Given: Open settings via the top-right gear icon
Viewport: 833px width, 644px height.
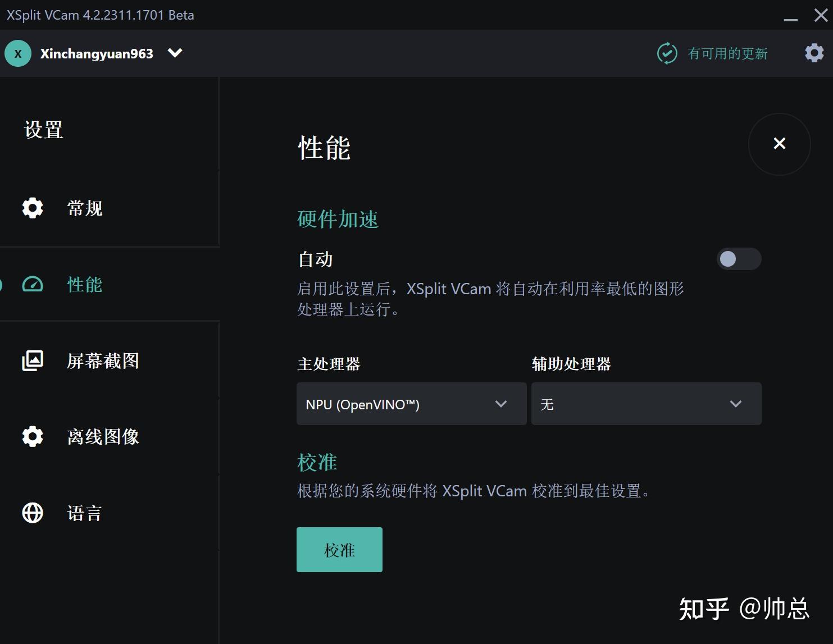Looking at the screenshot, I should tap(814, 53).
